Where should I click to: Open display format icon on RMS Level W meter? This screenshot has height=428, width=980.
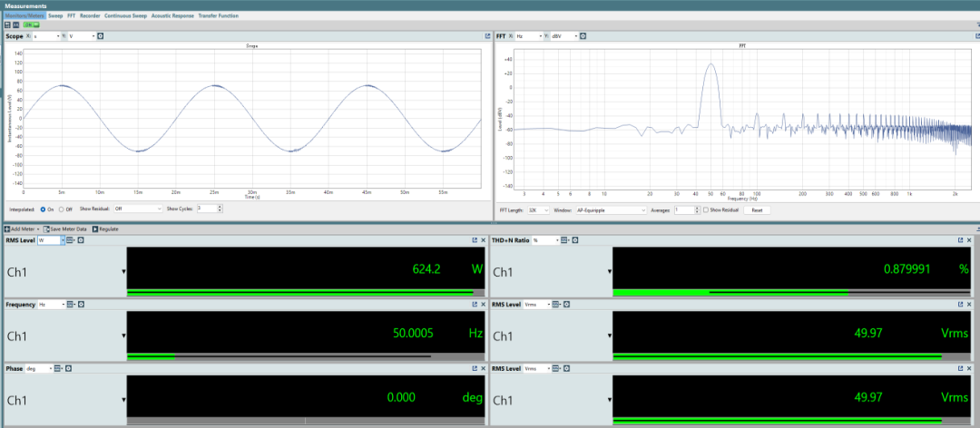point(71,240)
